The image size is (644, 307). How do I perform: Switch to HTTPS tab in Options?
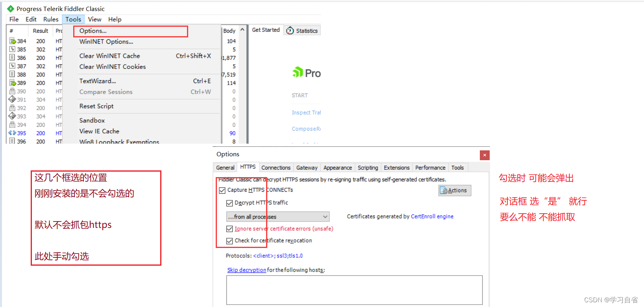tap(248, 167)
